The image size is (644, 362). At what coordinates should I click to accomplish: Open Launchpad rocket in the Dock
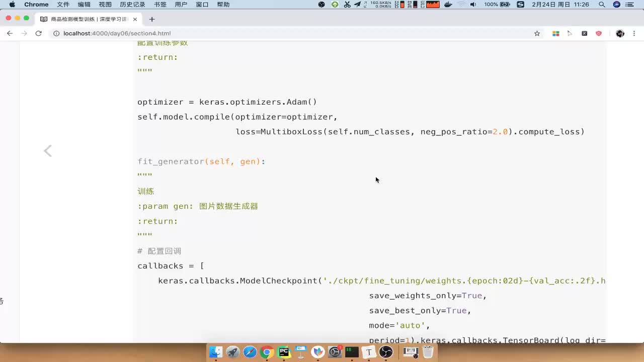233,352
